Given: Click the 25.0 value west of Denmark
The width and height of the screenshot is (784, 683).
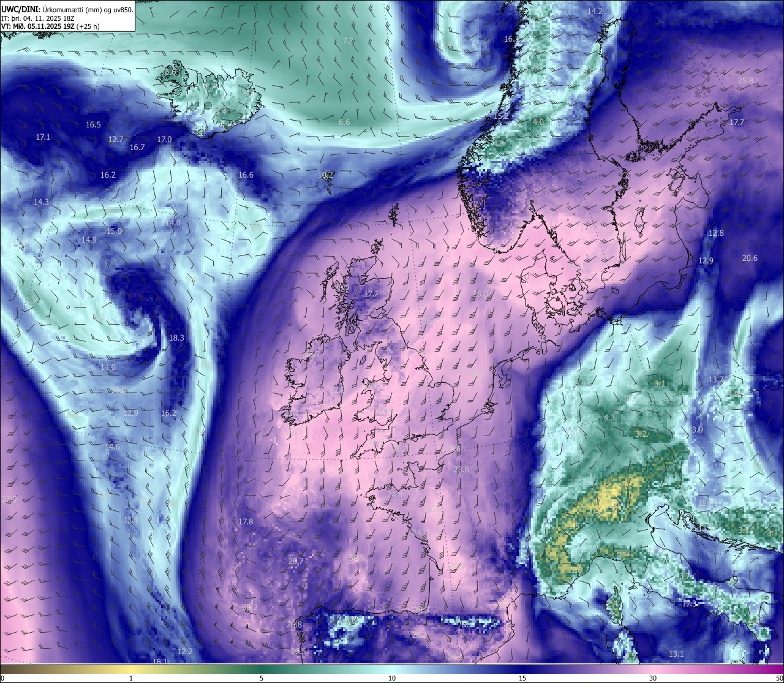Looking at the screenshot, I should click(x=480, y=293).
